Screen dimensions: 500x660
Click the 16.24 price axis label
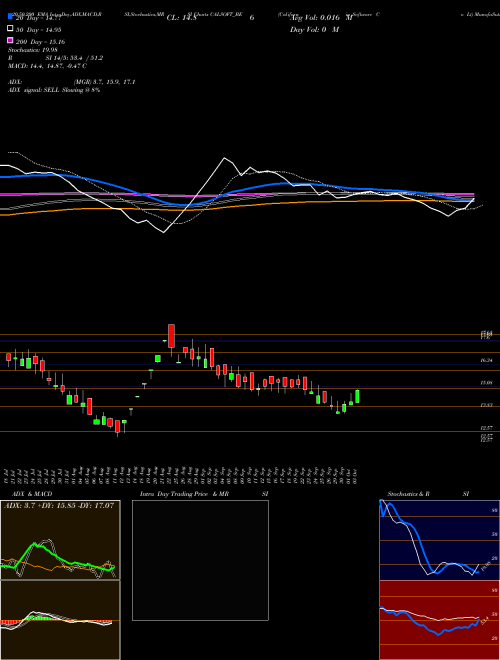tap(486, 360)
